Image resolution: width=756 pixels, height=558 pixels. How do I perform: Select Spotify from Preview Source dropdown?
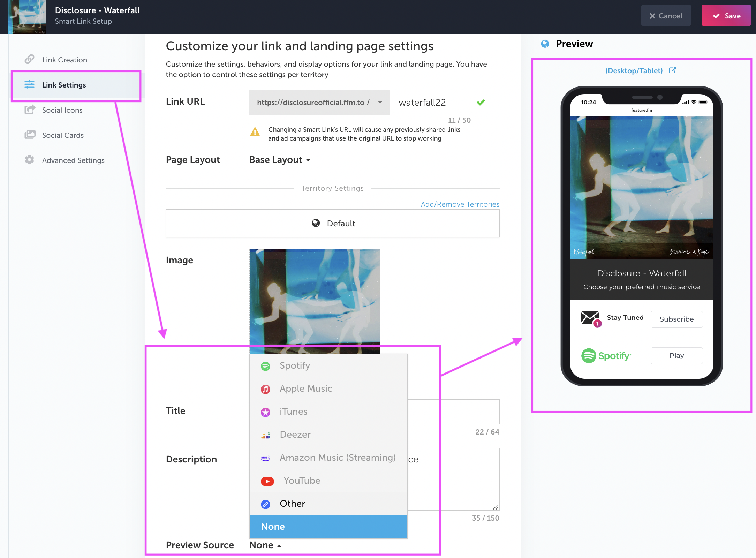[295, 365]
